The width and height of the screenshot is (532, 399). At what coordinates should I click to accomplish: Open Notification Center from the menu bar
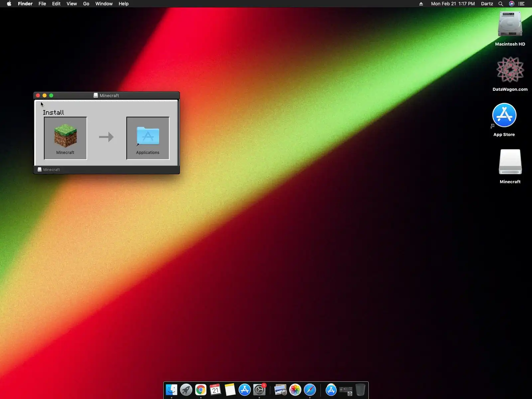[x=521, y=4]
